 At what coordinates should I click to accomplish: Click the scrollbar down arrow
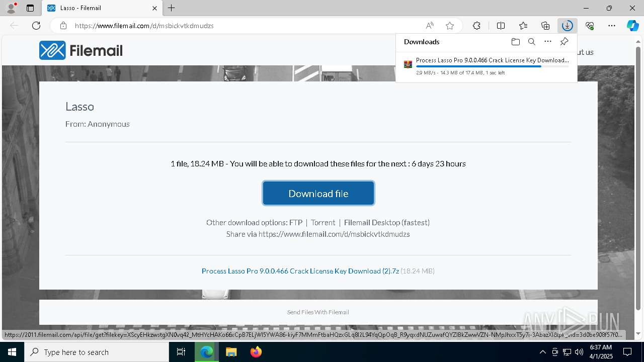[639, 333]
